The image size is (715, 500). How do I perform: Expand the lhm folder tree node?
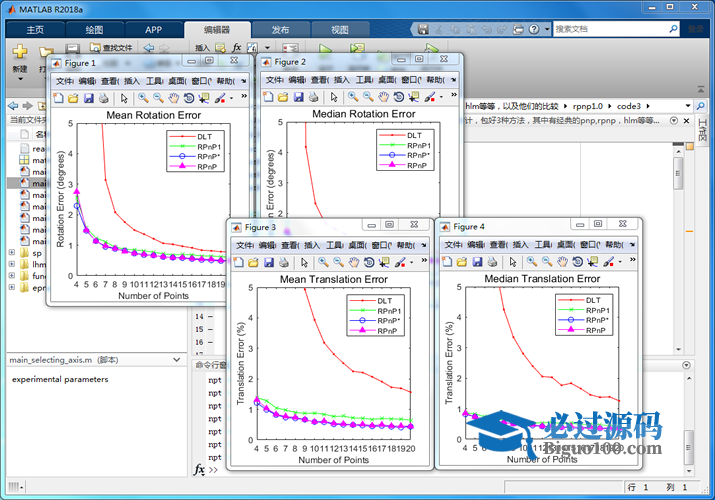pos(11,265)
